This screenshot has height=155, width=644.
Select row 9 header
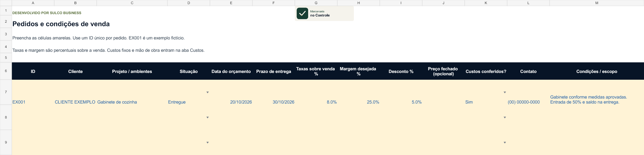pos(6,142)
